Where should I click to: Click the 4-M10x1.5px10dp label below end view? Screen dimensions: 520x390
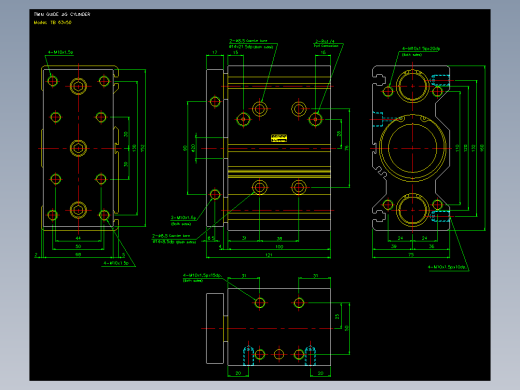pos(448,267)
